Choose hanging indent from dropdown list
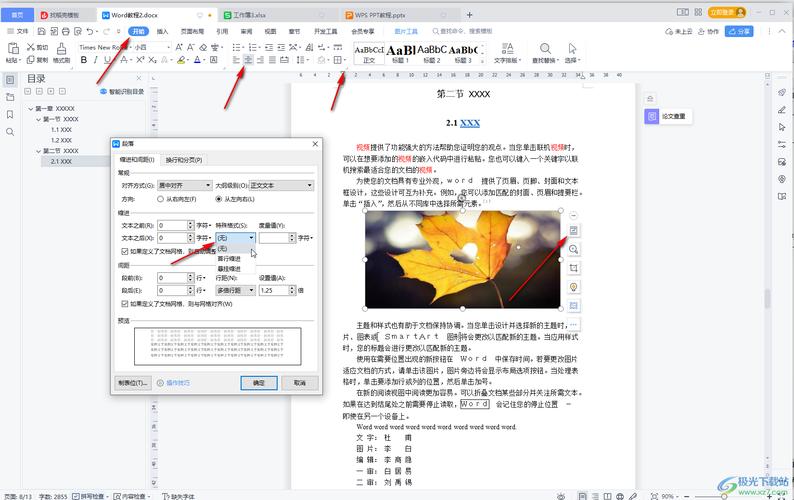794x500 pixels. (229, 268)
